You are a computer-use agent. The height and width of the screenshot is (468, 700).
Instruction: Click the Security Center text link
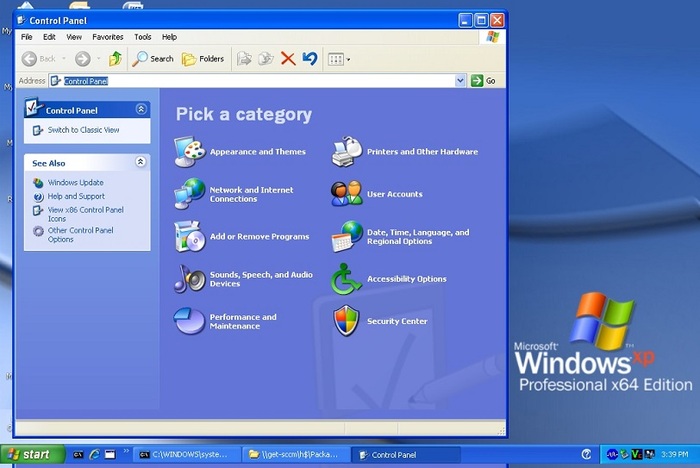[397, 321]
